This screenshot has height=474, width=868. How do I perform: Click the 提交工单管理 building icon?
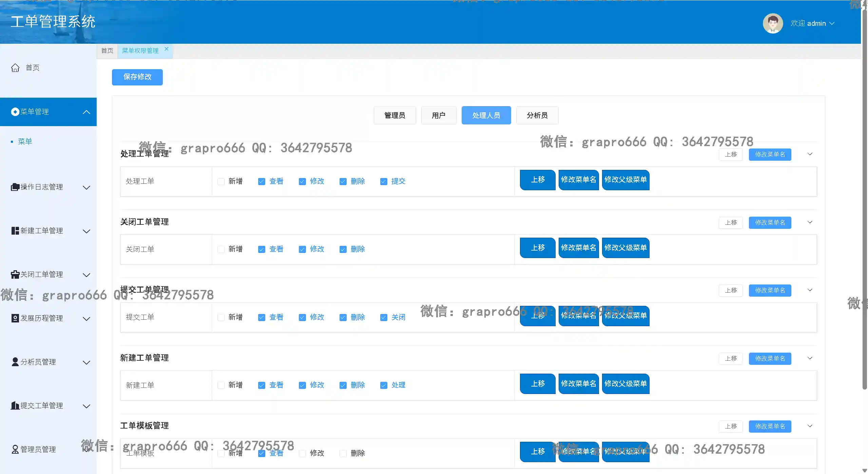point(15,406)
